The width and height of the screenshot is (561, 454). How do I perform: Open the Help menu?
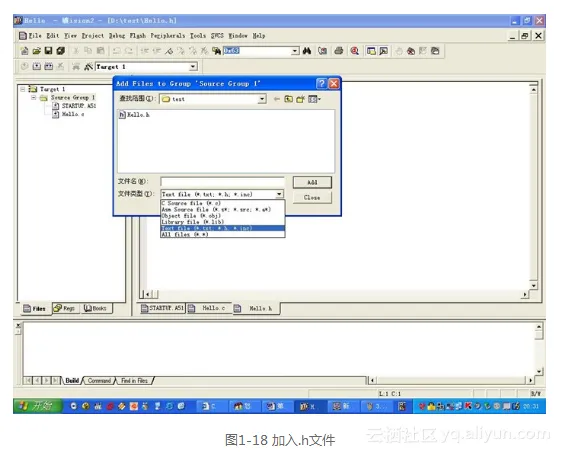(x=259, y=35)
